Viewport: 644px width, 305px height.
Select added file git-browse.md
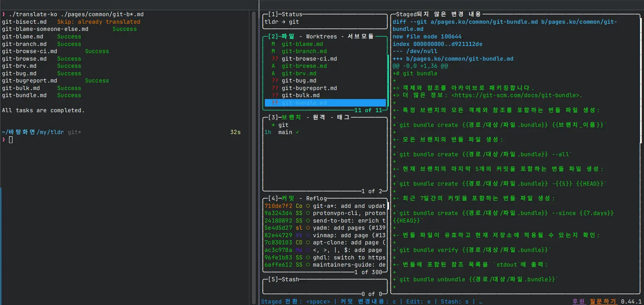(325, 66)
